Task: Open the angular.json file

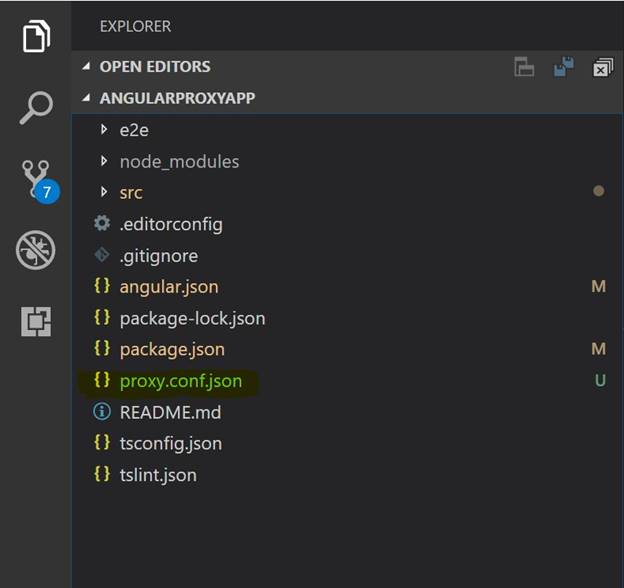Action: 169,287
